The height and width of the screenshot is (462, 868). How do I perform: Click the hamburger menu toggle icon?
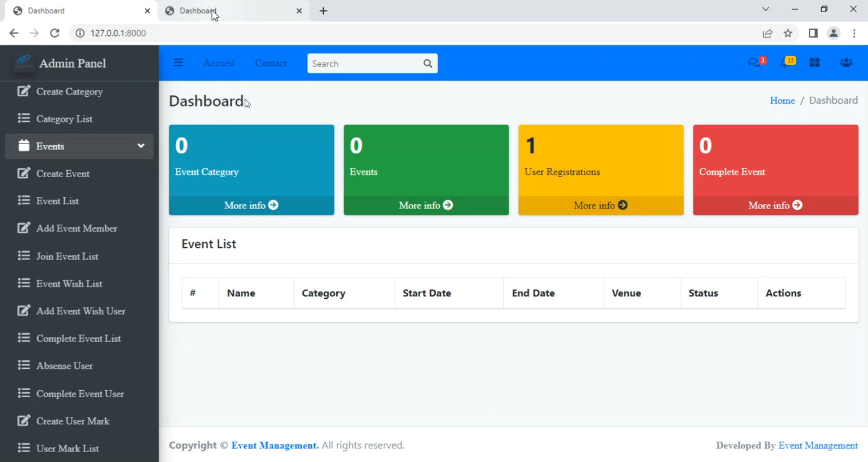(x=178, y=63)
